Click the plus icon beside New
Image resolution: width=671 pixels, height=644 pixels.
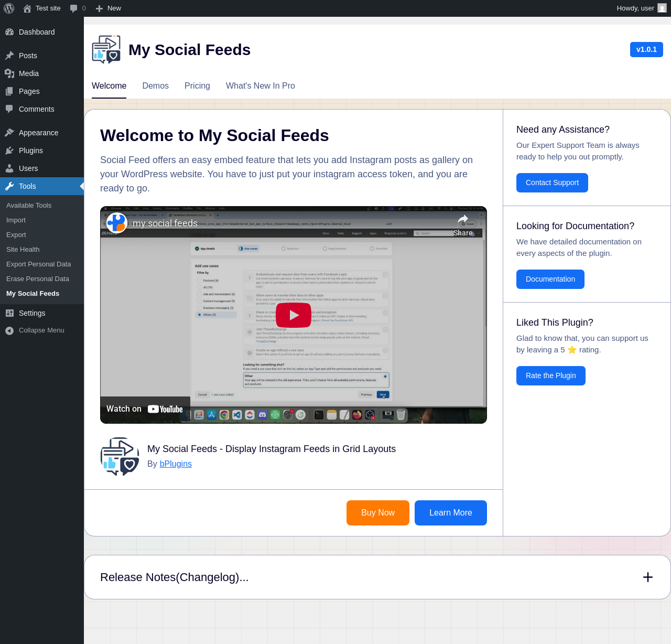[99, 8]
